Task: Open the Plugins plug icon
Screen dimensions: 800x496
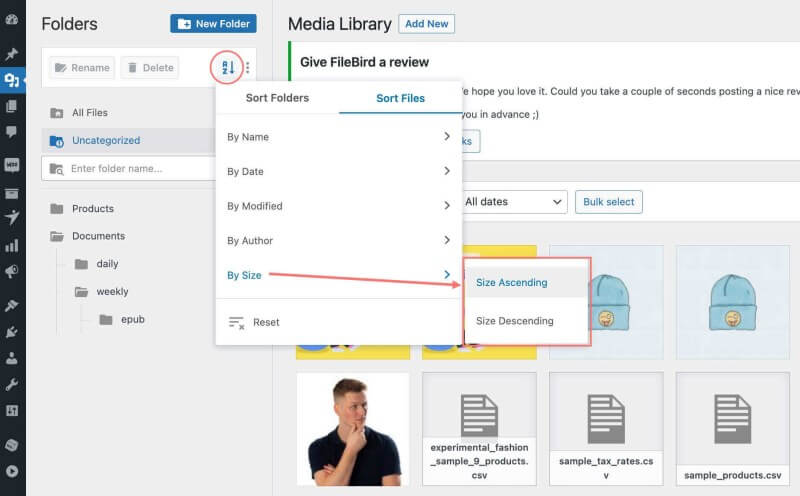Action: pos(12,332)
